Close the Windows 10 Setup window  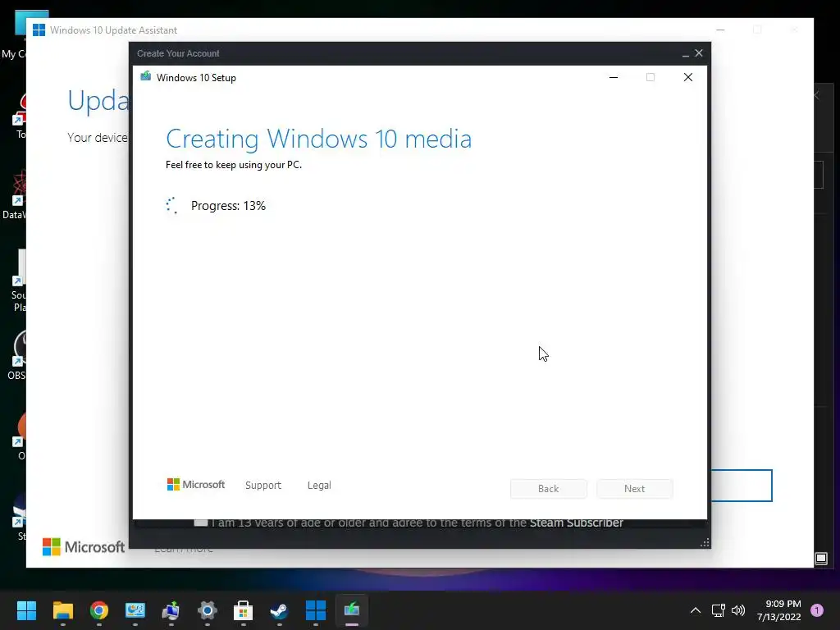[x=688, y=78]
